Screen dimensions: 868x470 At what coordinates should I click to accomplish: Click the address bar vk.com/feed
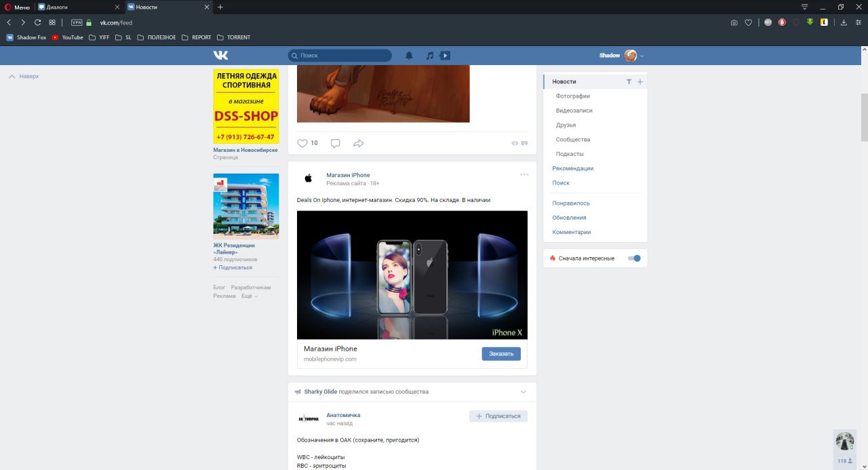[116, 22]
